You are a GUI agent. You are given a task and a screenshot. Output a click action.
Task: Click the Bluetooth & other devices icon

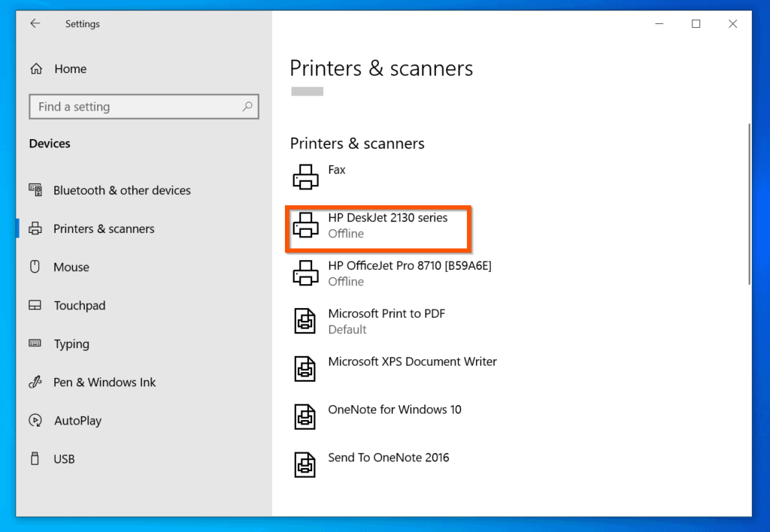[35, 190]
